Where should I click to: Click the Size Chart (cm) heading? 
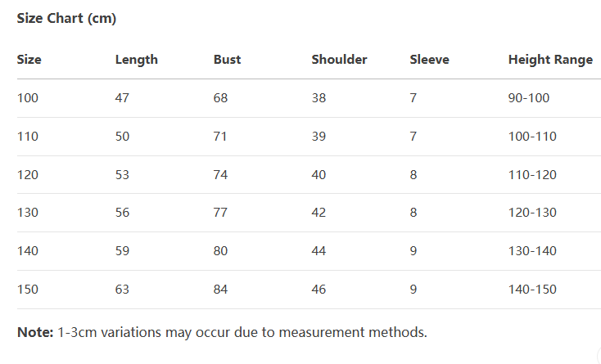coord(66,18)
